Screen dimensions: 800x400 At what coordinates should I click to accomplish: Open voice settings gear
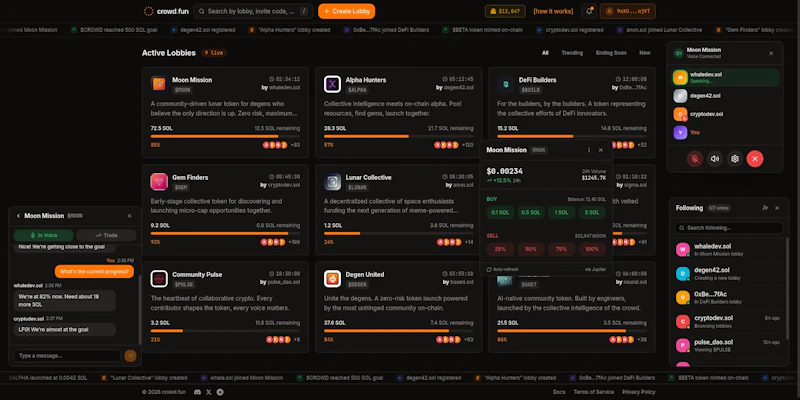[735, 159]
